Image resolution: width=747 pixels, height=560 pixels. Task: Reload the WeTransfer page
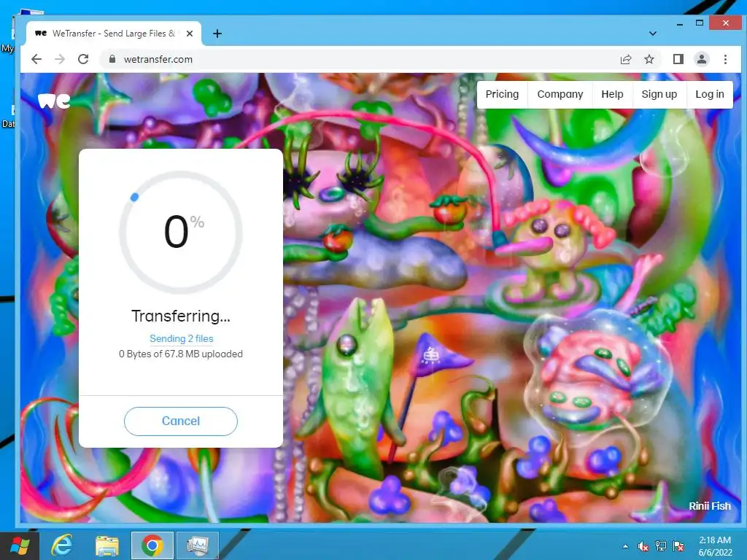(x=83, y=59)
